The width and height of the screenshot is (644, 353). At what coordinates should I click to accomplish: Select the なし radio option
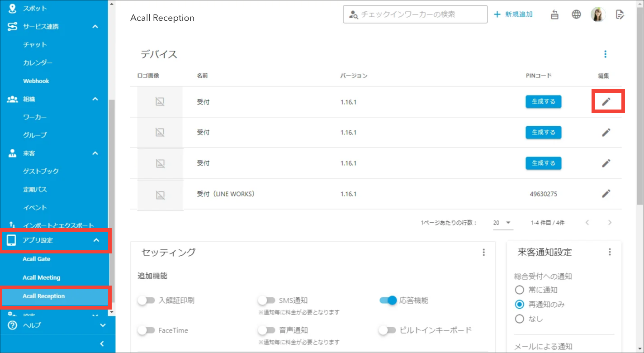click(520, 319)
